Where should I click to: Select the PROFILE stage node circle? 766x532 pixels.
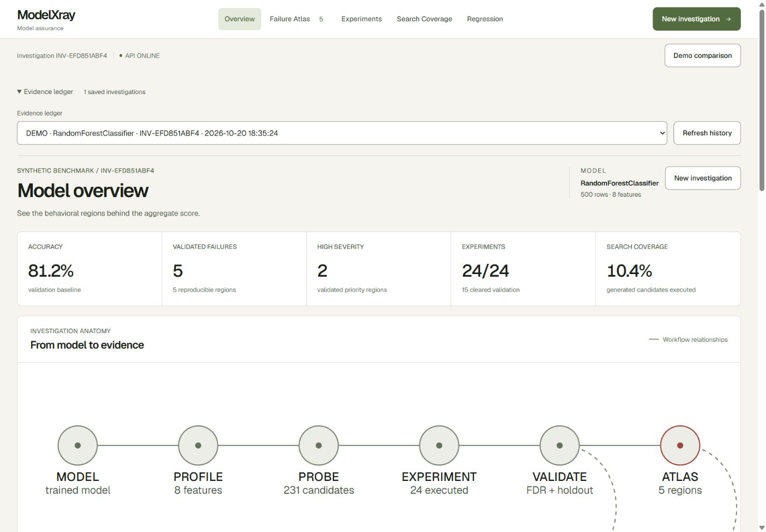pos(198,445)
